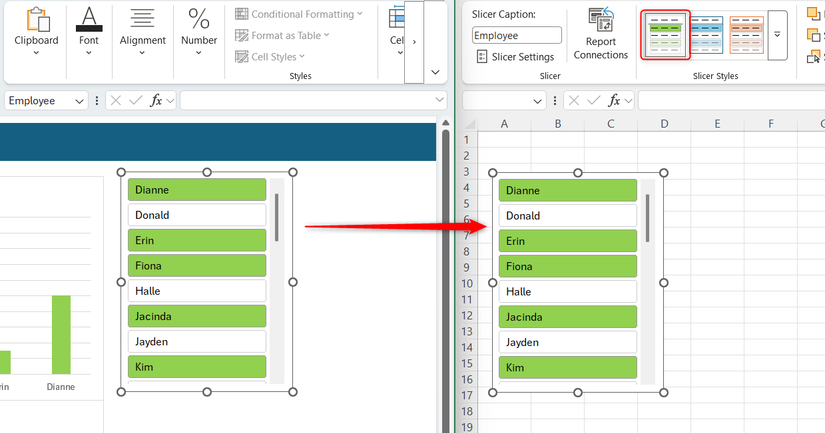Click the slicer scrollbar in the chart window
This screenshot has width=825, height=433.
pyautogui.click(x=277, y=218)
